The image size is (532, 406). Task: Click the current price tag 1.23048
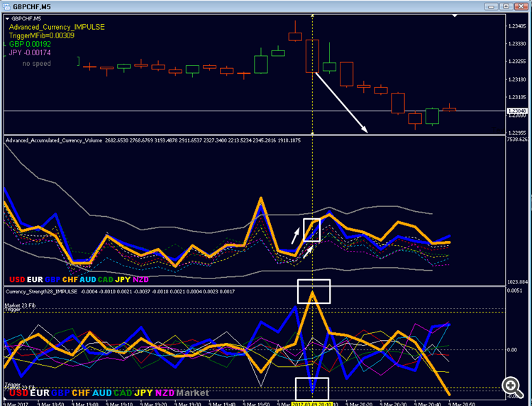coord(517,111)
